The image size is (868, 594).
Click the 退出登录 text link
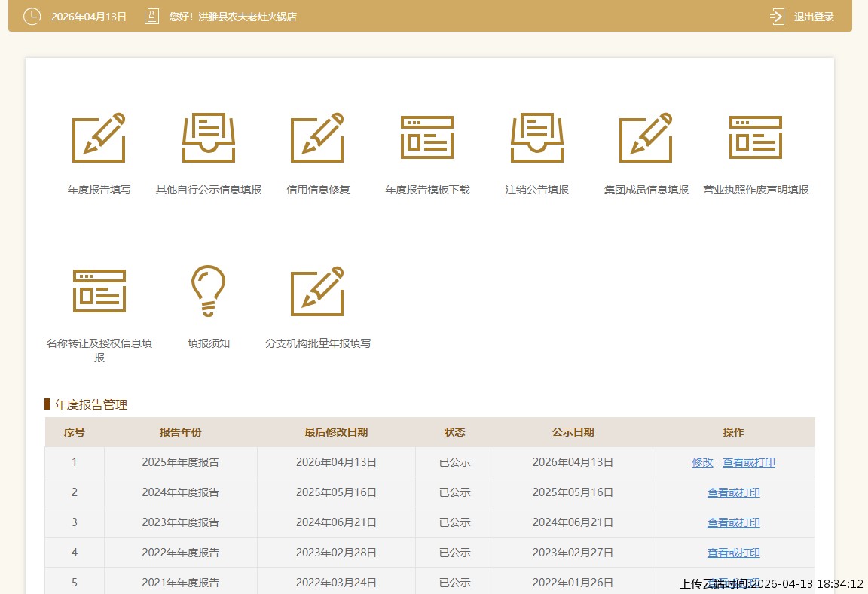click(x=814, y=17)
